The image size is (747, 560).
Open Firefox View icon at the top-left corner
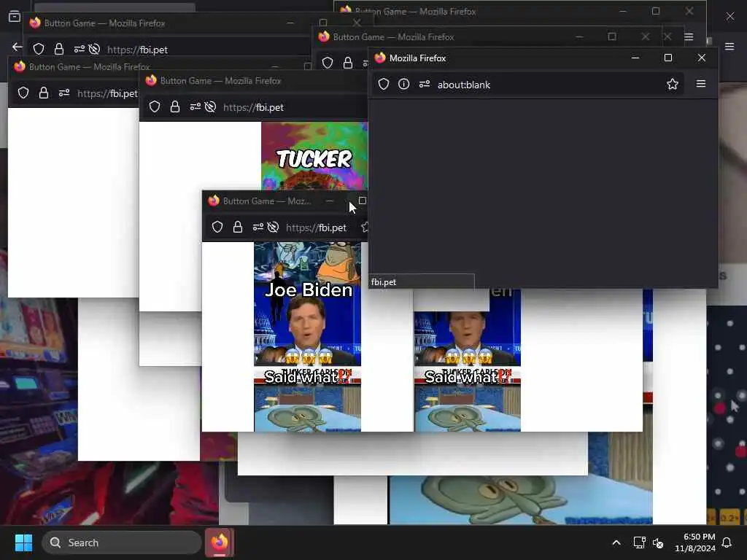point(15,16)
